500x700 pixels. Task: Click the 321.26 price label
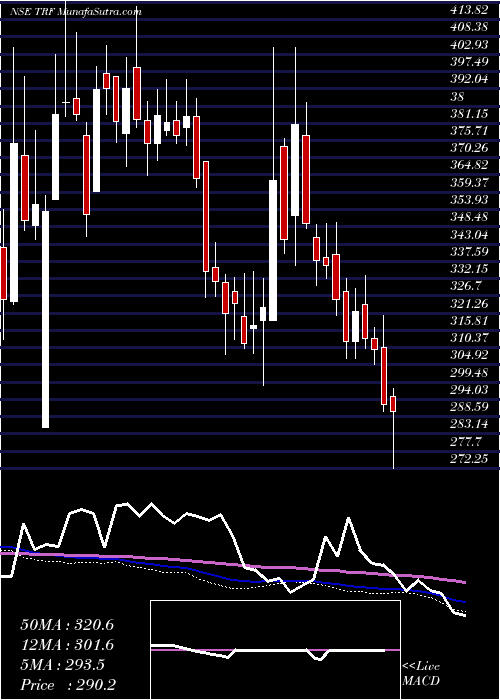click(469, 303)
